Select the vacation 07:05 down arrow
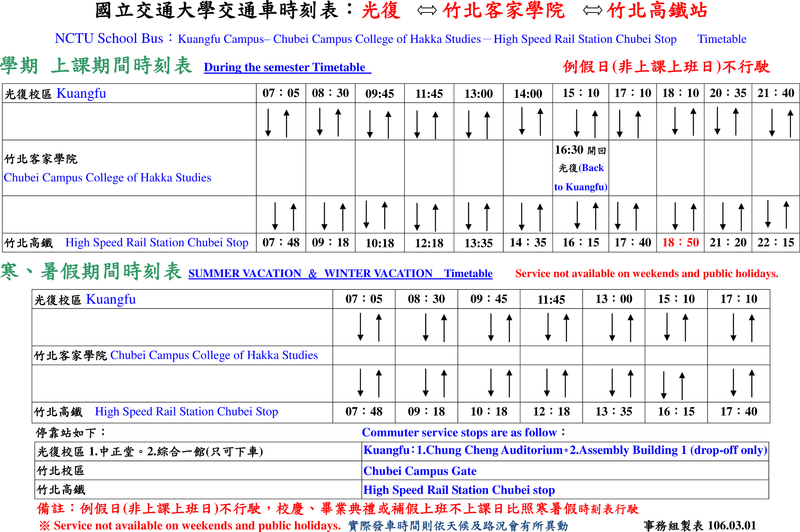 click(361, 327)
